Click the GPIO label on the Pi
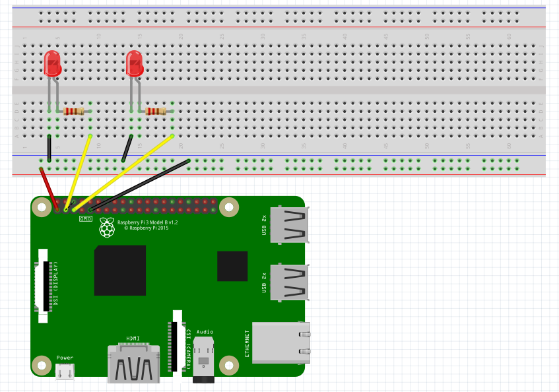This screenshot has width=559, height=392. pos(85,218)
